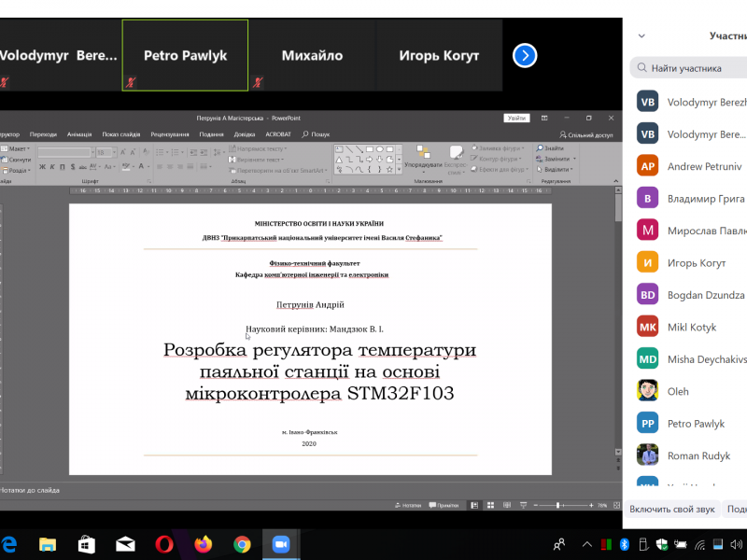Click Включить свой звук to unmute
Viewport: 747px width, 560px height.
pos(671,510)
